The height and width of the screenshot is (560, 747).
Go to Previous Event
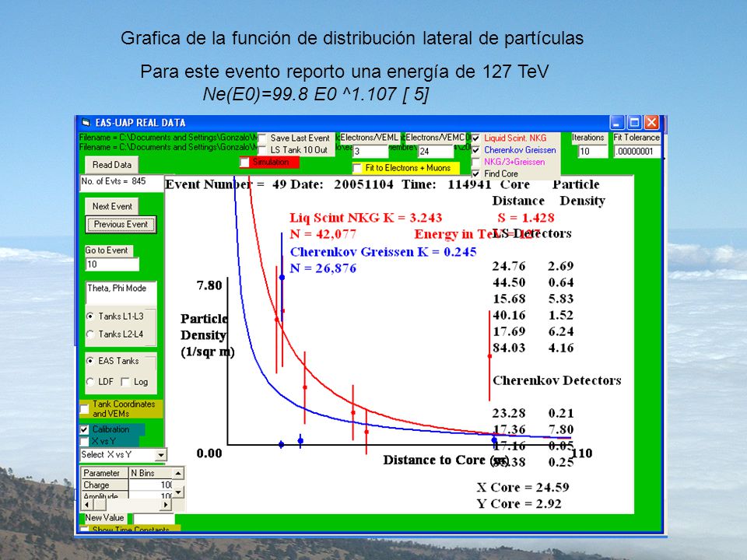click(121, 224)
